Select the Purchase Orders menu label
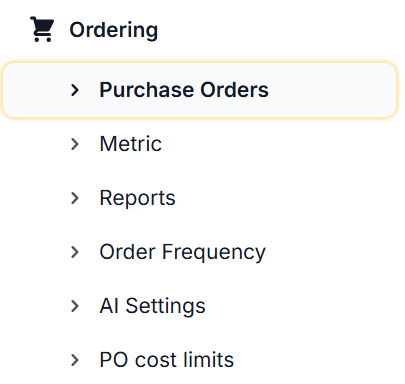The width and height of the screenshot is (405, 384). 184,90
